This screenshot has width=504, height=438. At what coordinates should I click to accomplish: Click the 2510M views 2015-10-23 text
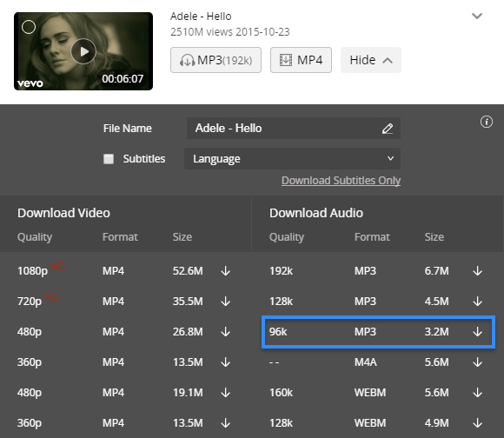click(230, 32)
